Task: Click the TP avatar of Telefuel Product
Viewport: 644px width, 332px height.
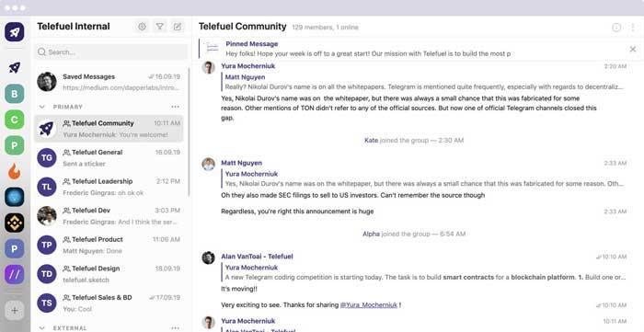Action: [x=47, y=245]
